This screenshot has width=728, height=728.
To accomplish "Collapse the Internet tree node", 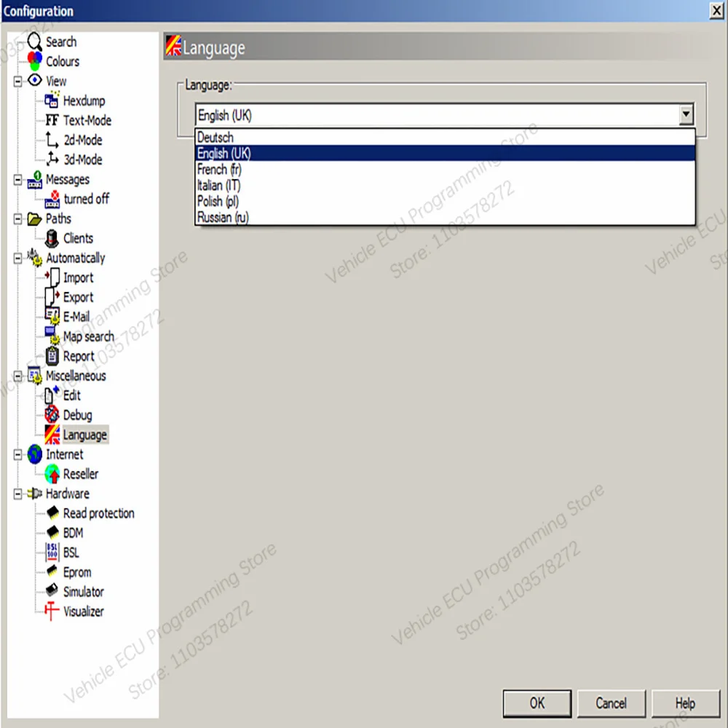I will [17, 454].
